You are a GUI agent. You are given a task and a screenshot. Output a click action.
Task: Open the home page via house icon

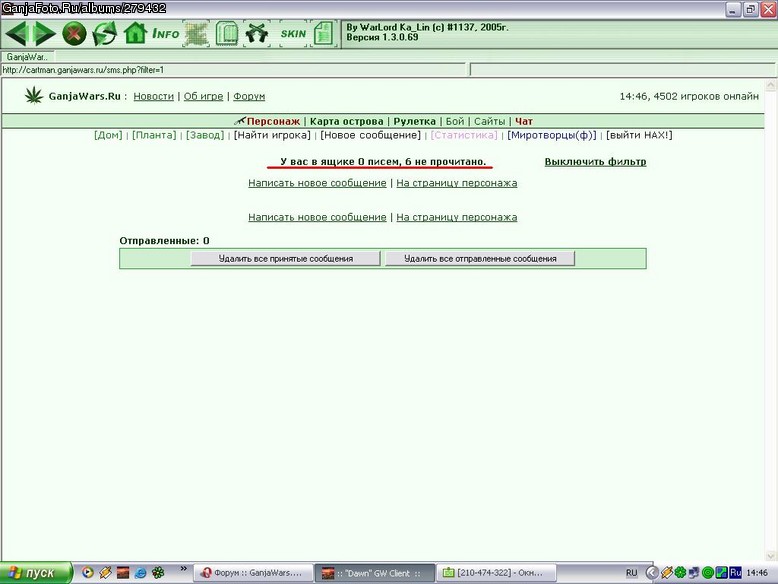coord(135,34)
